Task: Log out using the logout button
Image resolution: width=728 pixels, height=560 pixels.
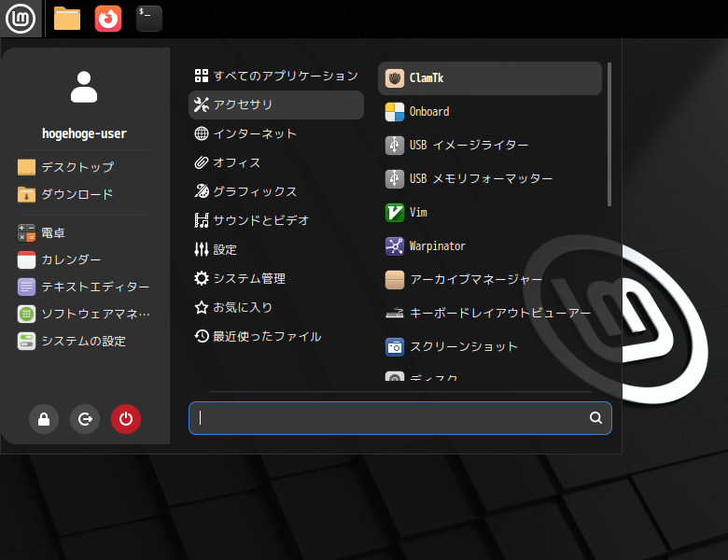Action: 85,419
